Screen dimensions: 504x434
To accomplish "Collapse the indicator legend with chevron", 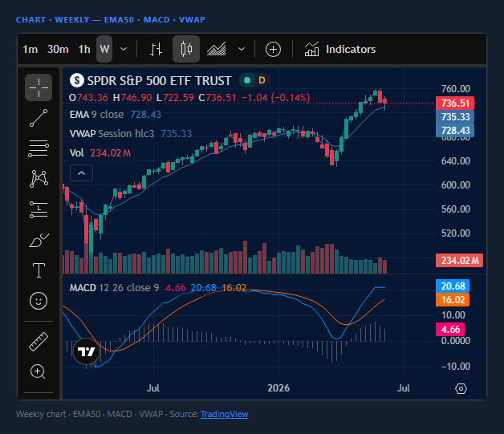I will 81,173.
